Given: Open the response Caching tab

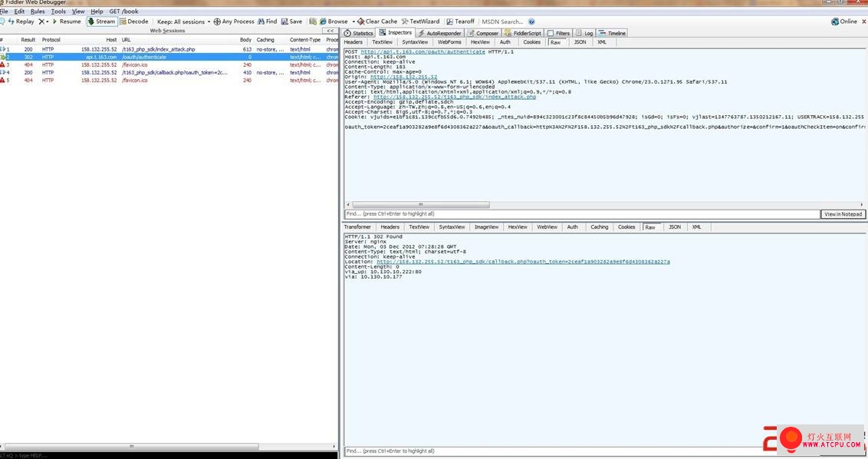Looking at the screenshot, I should pos(599,227).
